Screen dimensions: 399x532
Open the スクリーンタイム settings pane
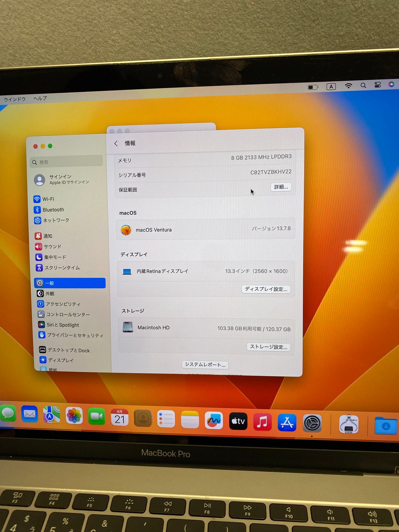click(62, 268)
